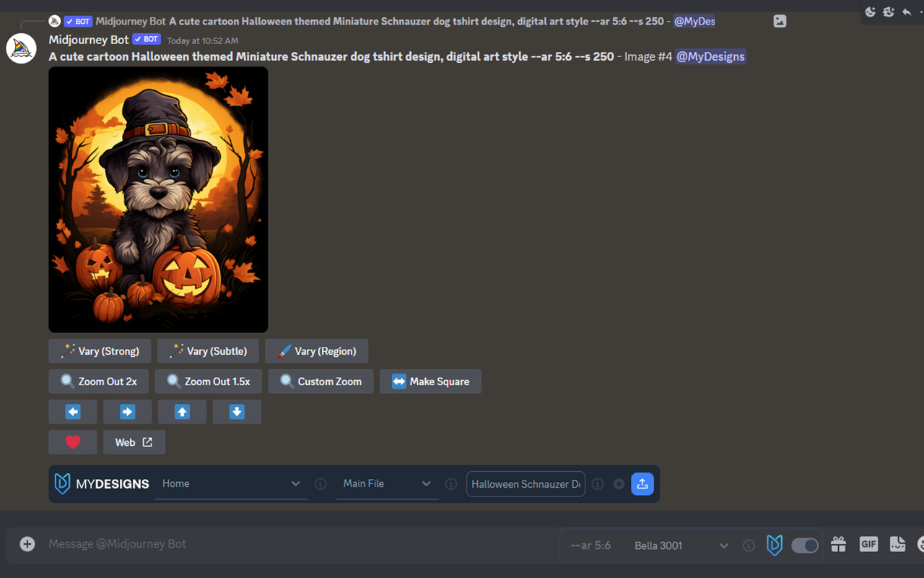
Task: Click the @MyDes mention in reply preview
Action: click(694, 21)
